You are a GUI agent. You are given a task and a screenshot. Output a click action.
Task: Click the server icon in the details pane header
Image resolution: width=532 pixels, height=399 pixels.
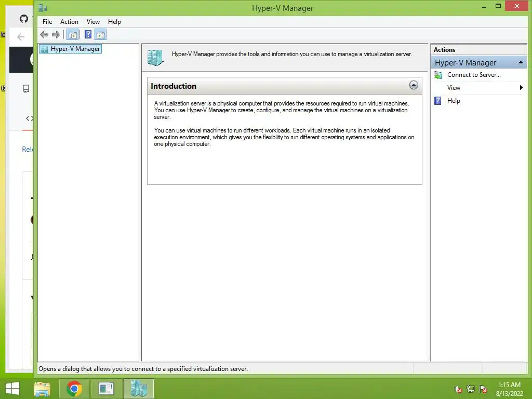(155, 58)
